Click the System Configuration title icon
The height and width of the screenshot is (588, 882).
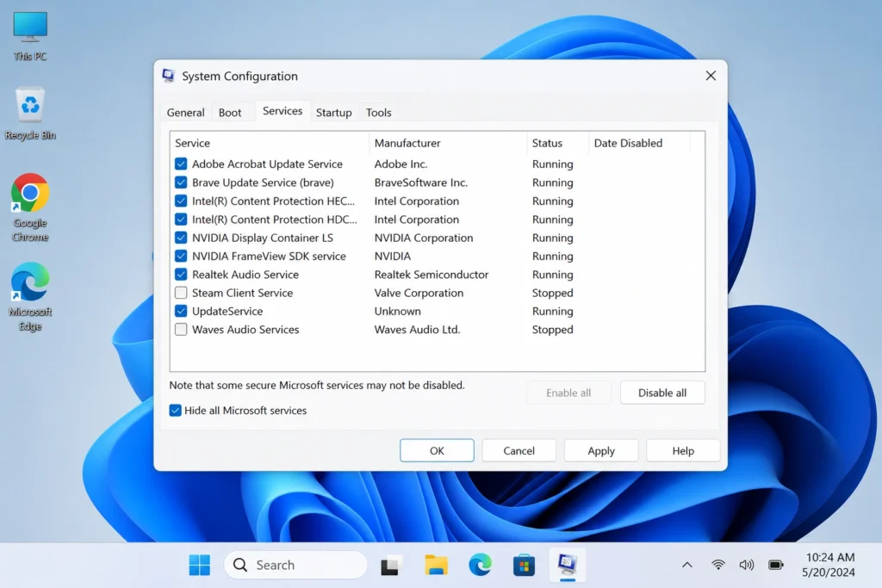168,76
